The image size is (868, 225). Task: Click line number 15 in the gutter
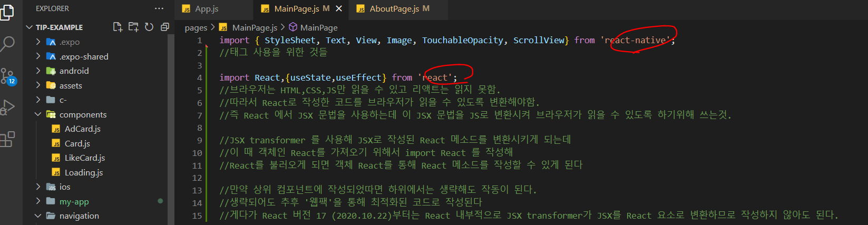[197, 216]
